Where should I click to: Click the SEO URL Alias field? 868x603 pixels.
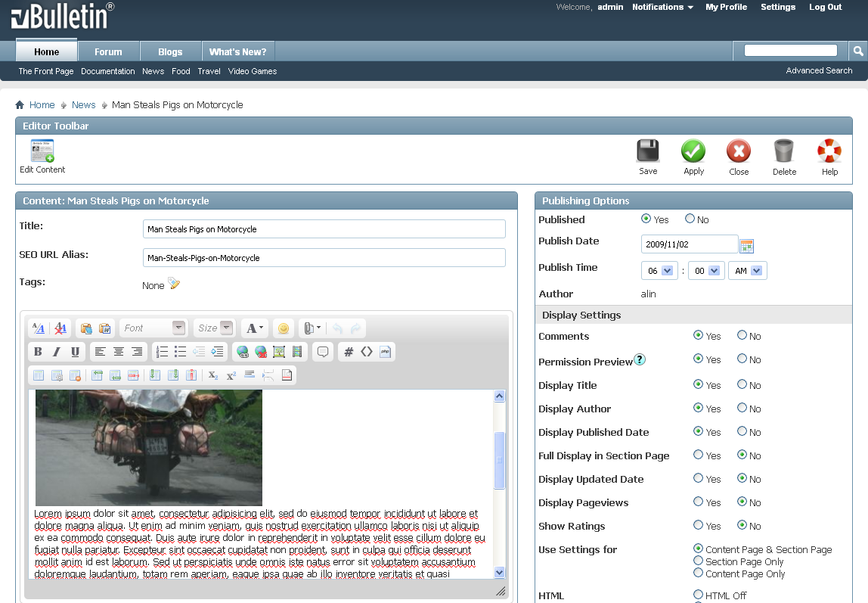click(324, 258)
